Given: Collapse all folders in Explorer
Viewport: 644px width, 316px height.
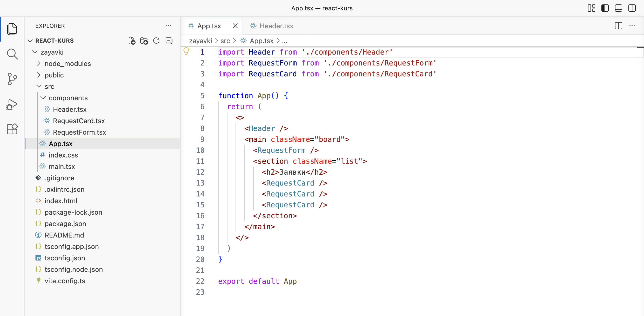Looking at the screenshot, I should (x=169, y=41).
